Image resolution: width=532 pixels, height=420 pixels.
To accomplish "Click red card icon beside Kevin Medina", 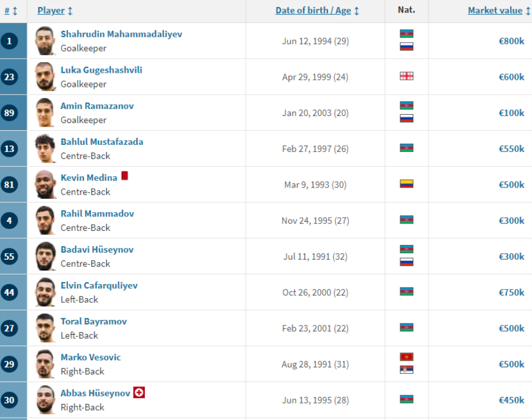I will click(125, 176).
